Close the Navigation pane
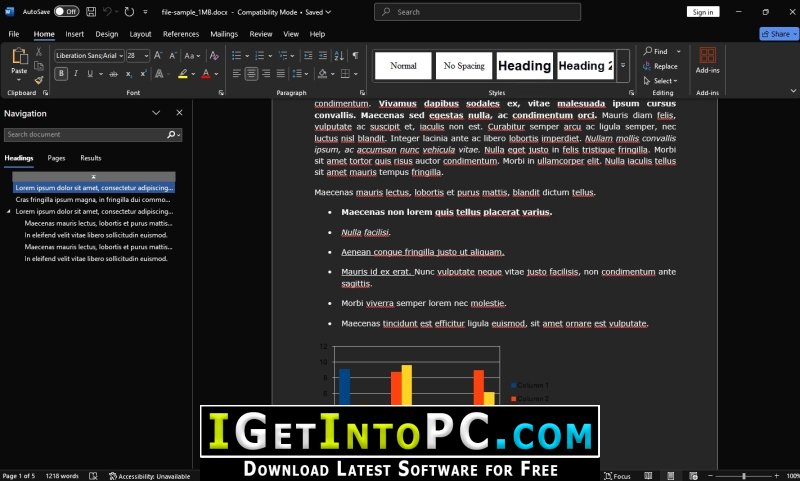This screenshot has width=800, height=481. (x=179, y=113)
